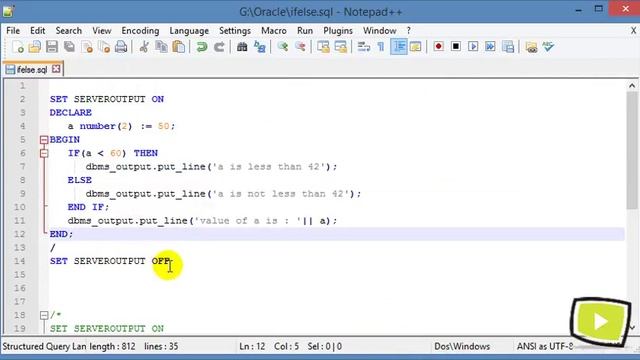This screenshot has height=360, width=640.
Task: Click the Save Recorded Macro icon
Action: click(x=508, y=47)
